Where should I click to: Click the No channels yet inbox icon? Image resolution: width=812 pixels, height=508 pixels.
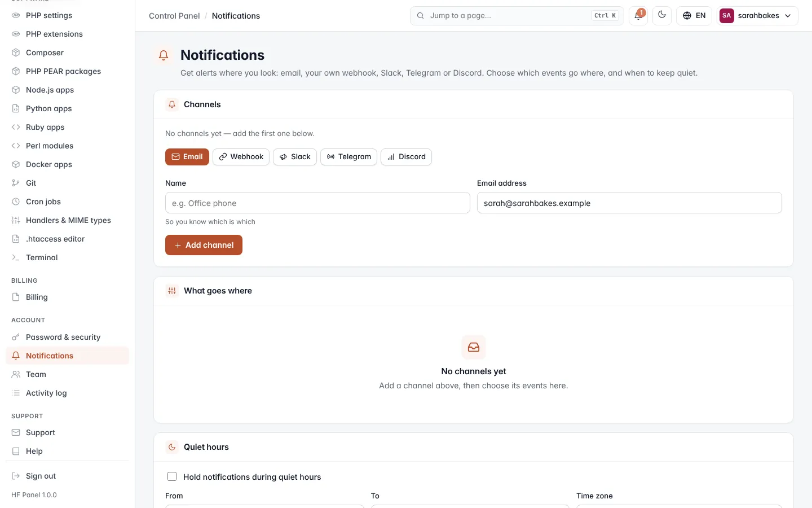click(474, 347)
